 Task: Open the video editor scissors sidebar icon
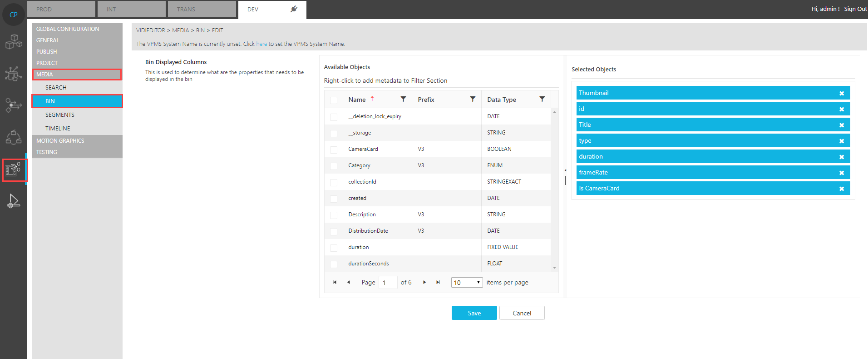[x=14, y=170]
